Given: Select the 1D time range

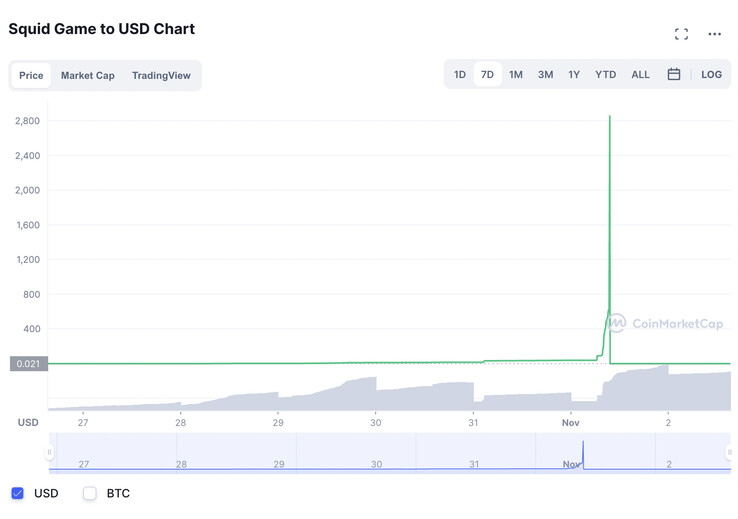Looking at the screenshot, I should (x=460, y=74).
